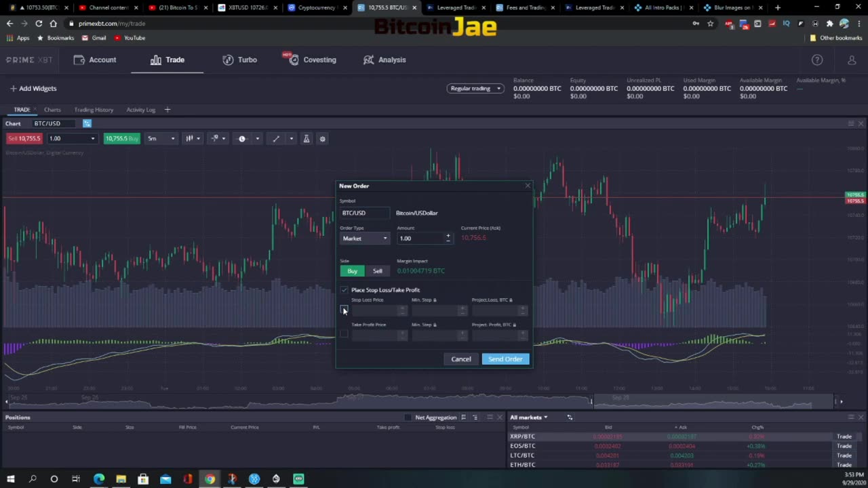This screenshot has width=868, height=488.
Task: Expand the All markets filter dropdown
Action: pos(529,418)
